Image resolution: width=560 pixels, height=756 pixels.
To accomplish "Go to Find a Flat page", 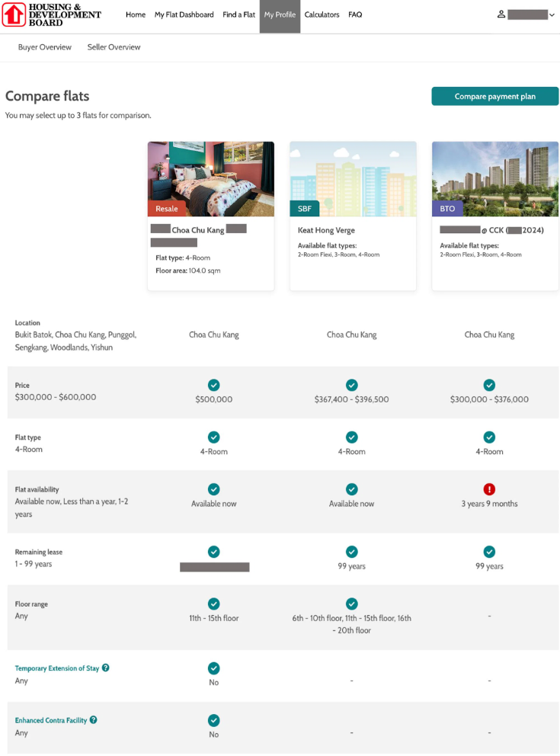I will pyautogui.click(x=238, y=14).
